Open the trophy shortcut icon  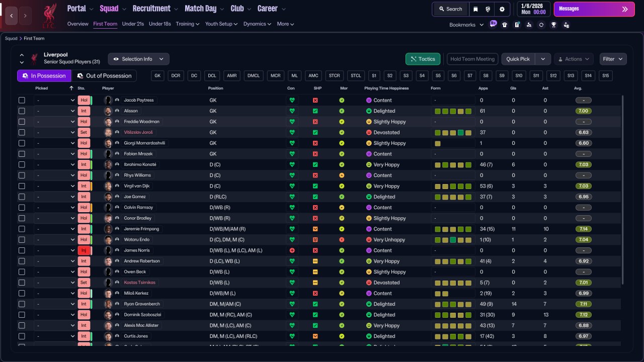pos(554,25)
